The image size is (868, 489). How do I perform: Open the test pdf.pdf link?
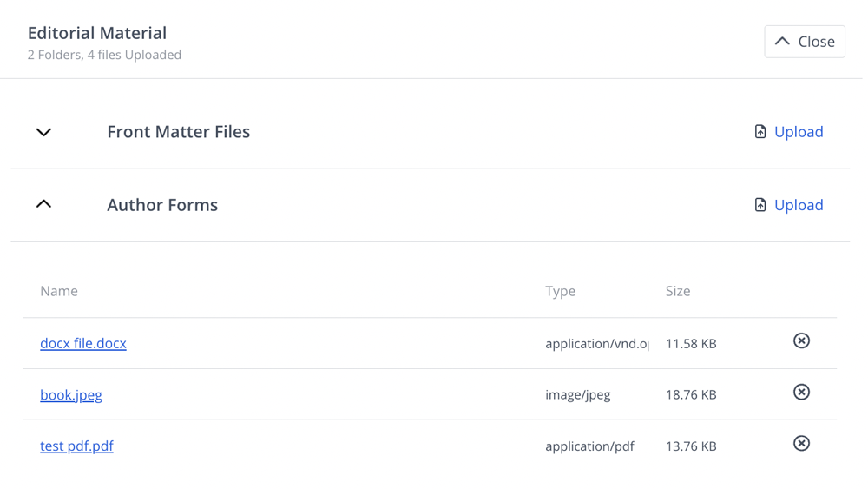(76, 446)
